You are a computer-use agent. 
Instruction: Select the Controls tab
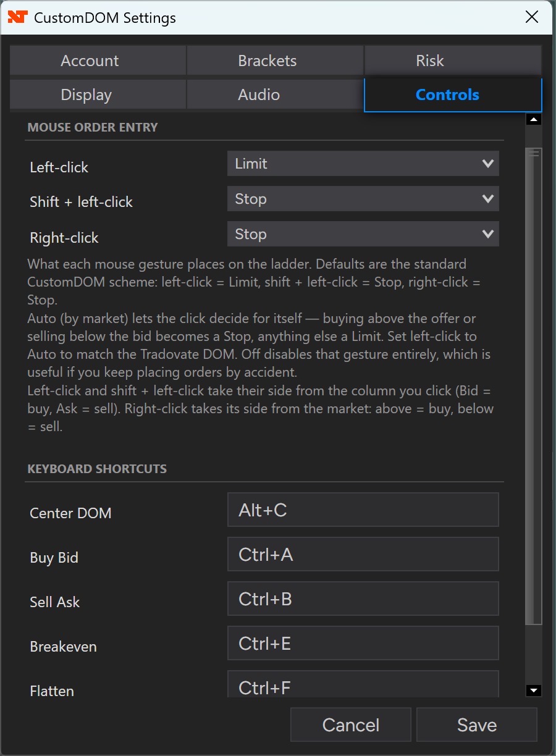click(453, 95)
